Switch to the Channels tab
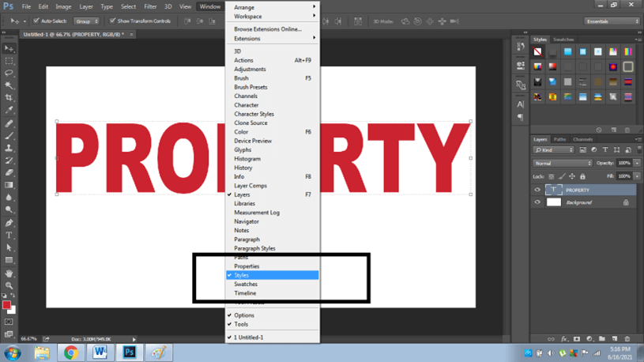 click(x=582, y=139)
